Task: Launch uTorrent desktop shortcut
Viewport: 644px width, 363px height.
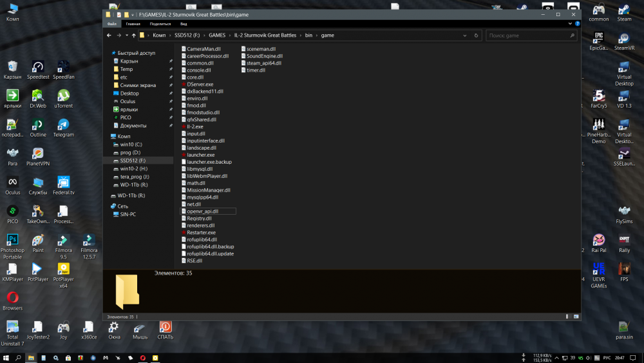Action: 63,99
